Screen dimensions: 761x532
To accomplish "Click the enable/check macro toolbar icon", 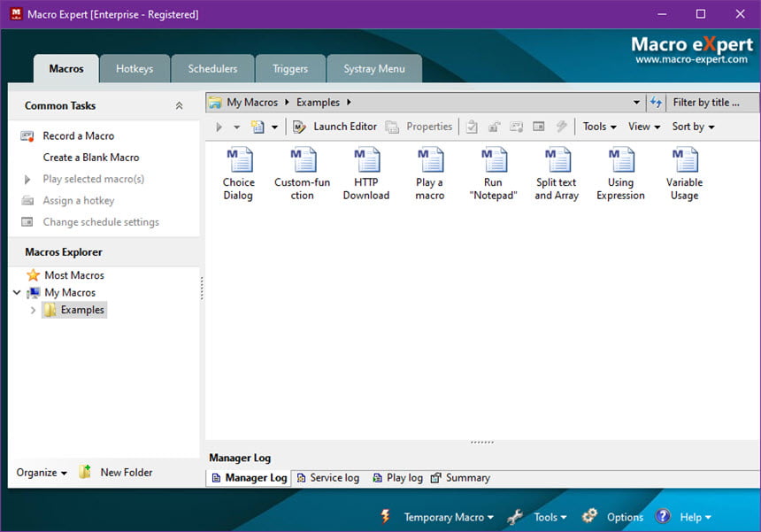I will click(x=472, y=127).
